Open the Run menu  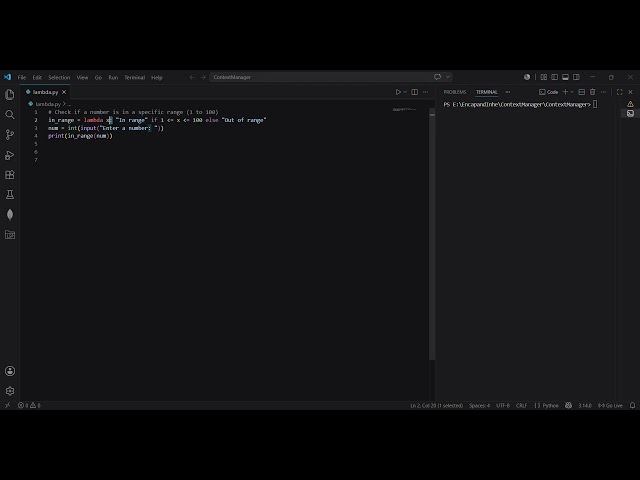coord(113,77)
